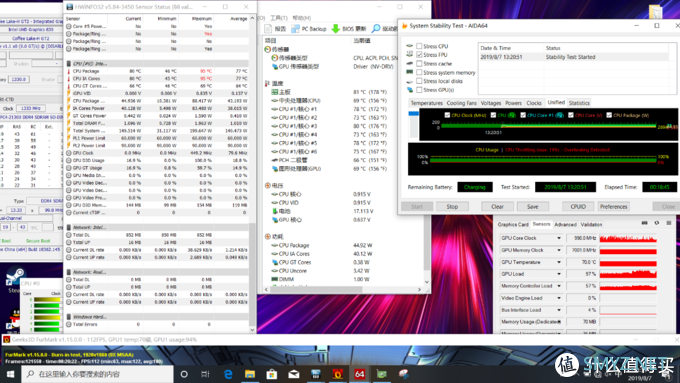Click the Preferences button
Screen dimensions: 680x383
[x=614, y=206]
